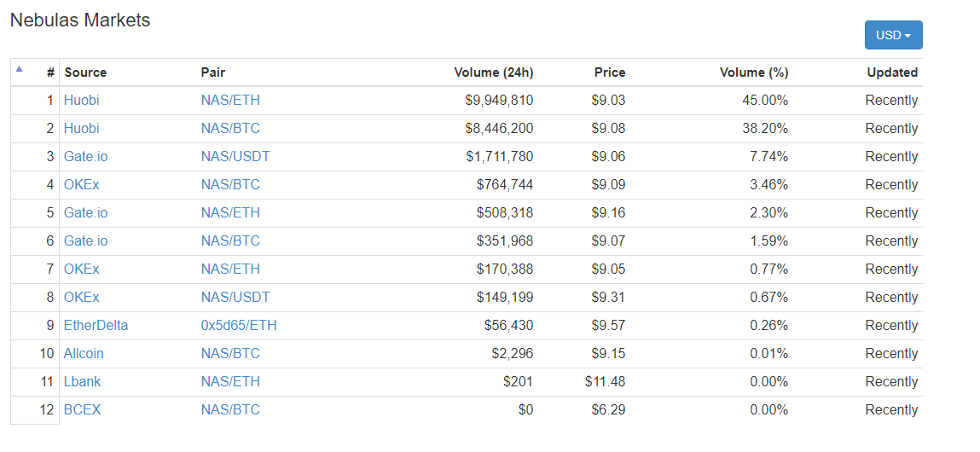Sort by Pair column header

[213, 72]
